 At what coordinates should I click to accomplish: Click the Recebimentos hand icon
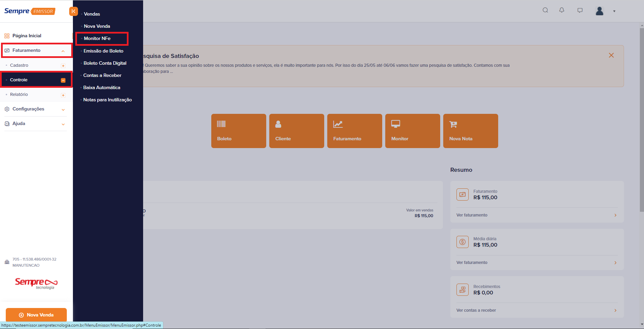coord(463,290)
